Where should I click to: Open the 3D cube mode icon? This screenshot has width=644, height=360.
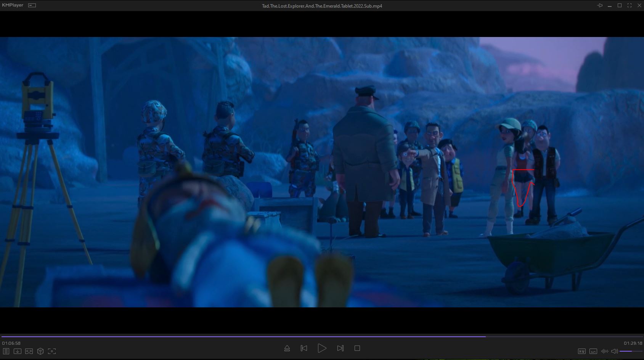pyautogui.click(x=40, y=351)
